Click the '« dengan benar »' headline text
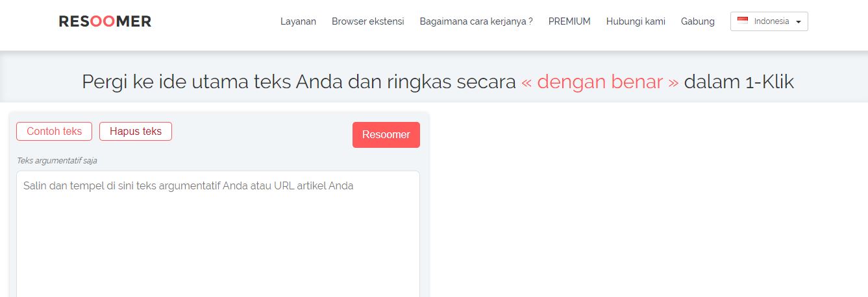Viewport: 868px width, 297px height. [x=600, y=82]
